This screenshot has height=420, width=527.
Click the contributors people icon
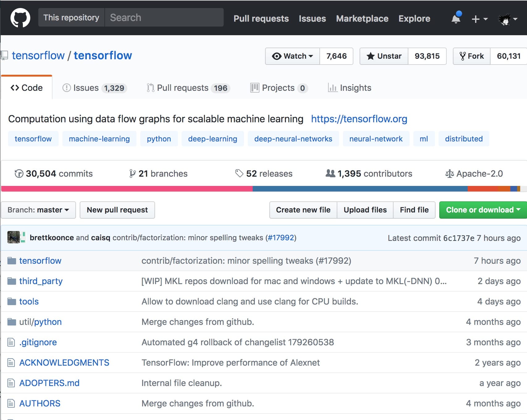pos(330,173)
